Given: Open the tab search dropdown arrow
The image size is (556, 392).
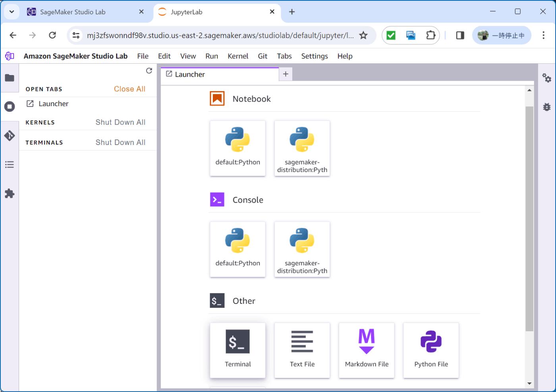Looking at the screenshot, I should pos(12,12).
